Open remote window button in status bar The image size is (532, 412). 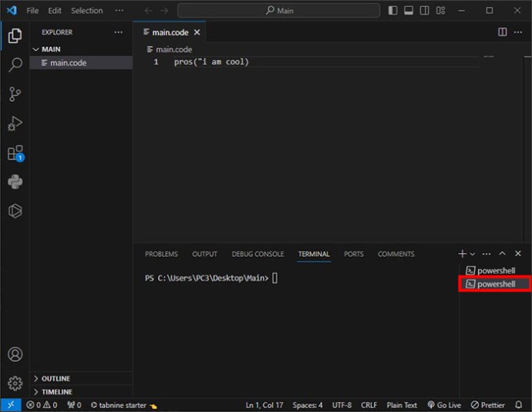click(11, 405)
